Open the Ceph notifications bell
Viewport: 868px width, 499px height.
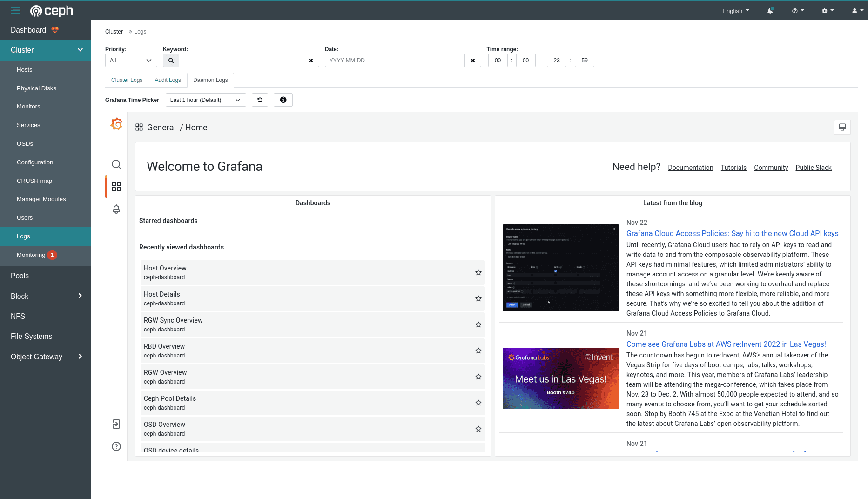pyautogui.click(x=770, y=11)
